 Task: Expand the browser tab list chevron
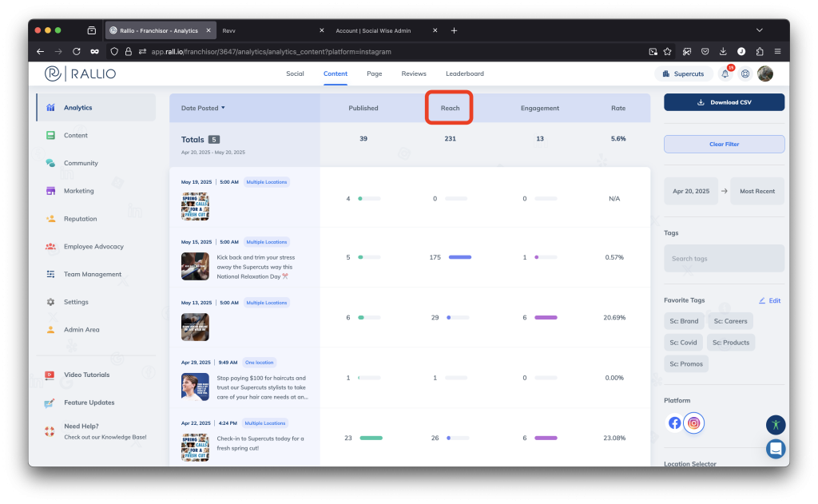coord(760,30)
